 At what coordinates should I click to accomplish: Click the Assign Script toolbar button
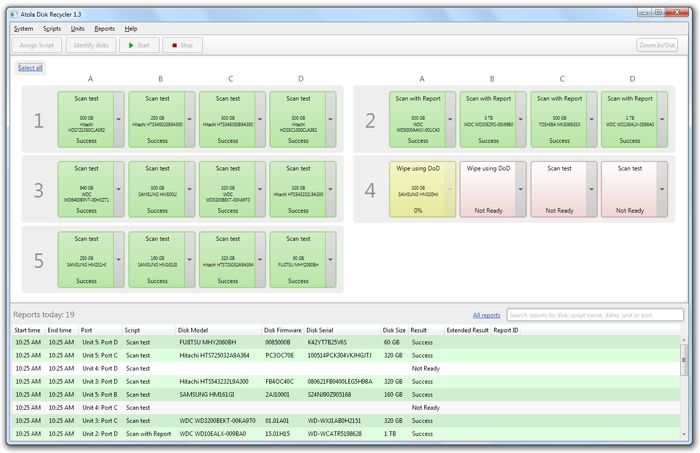pos(37,45)
